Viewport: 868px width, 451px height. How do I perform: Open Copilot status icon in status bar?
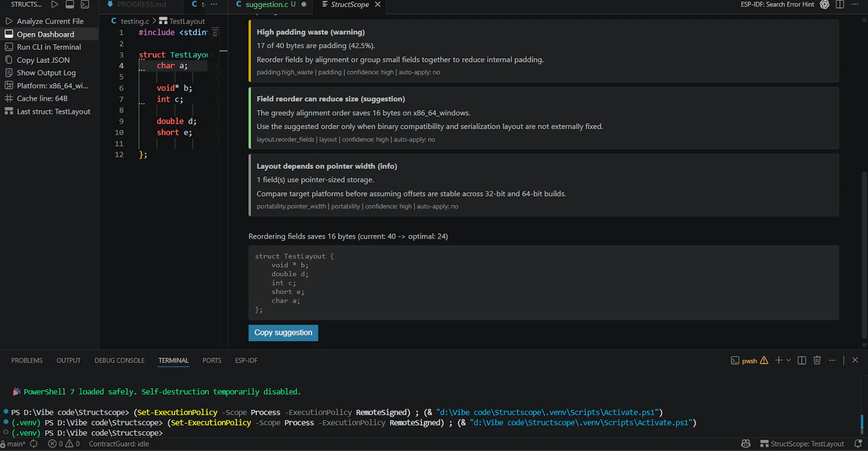click(x=746, y=444)
